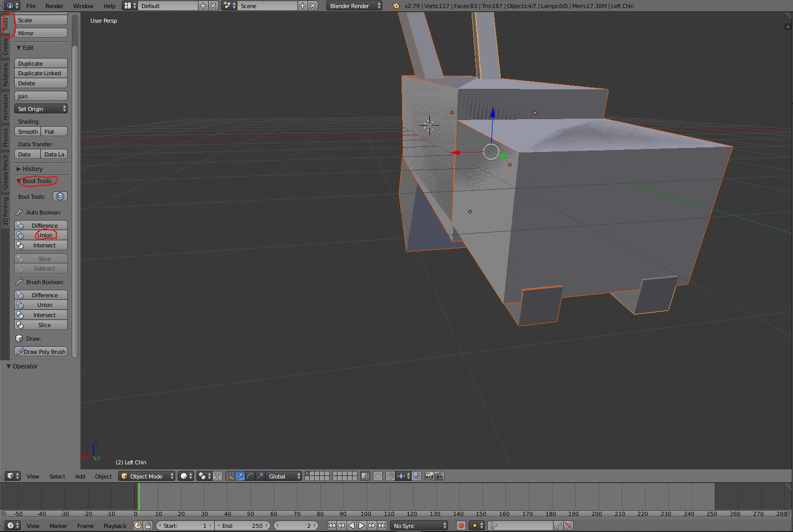Open the Global orientation dropdown
The height and width of the screenshot is (532, 793).
click(x=284, y=476)
